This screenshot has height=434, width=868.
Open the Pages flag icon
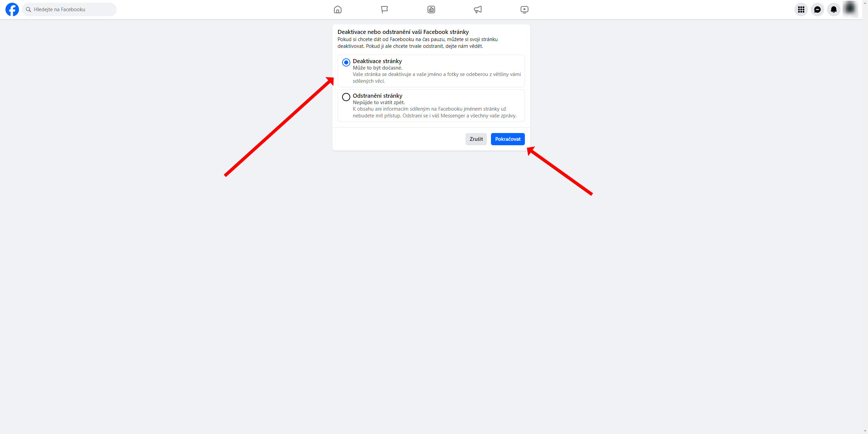[x=384, y=10]
